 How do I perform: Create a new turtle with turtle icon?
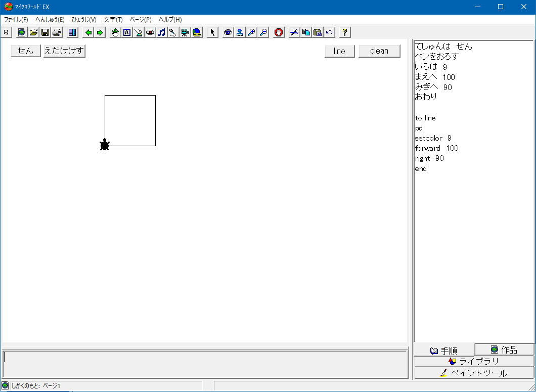pyautogui.click(x=115, y=32)
